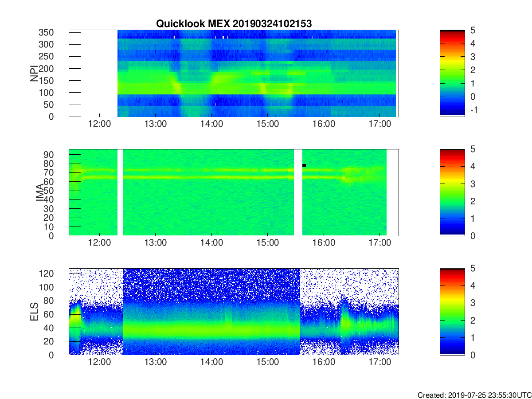Click the 13:00 time label under IMA plot
The width and height of the screenshot is (532, 399).
tap(156, 243)
